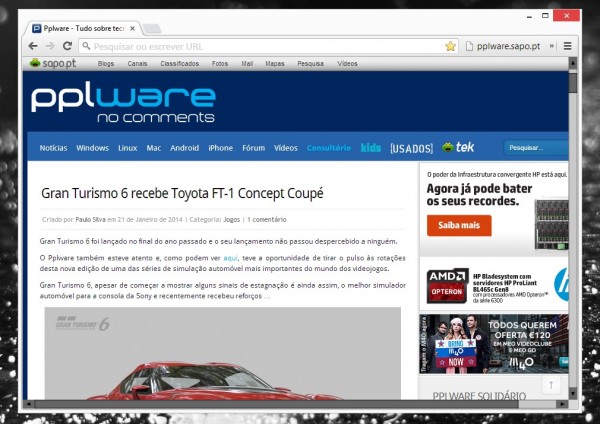The image size is (600, 424).
Task: Go back with the browser back arrow
Action: click(33, 46)
